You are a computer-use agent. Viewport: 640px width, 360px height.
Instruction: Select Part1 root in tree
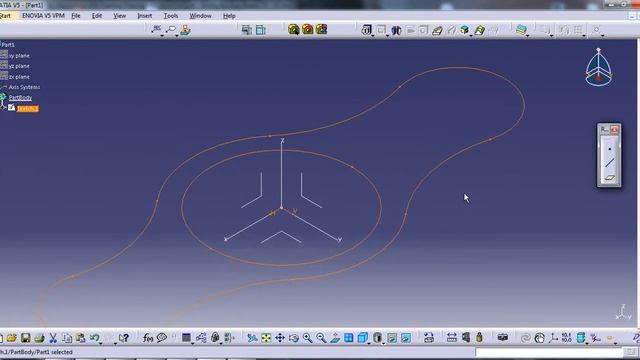pos(8,44)
